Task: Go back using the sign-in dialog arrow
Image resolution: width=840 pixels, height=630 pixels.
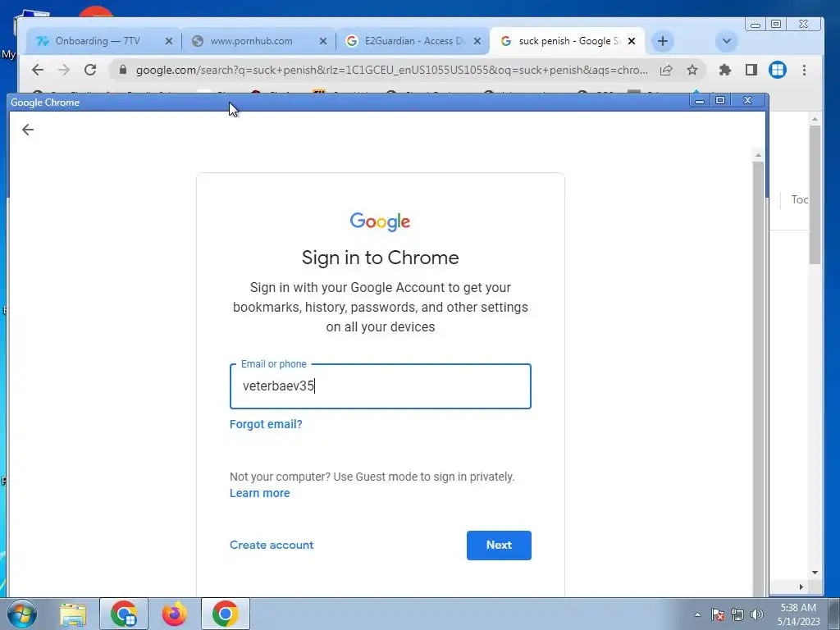Action: [x=28, y=130]
